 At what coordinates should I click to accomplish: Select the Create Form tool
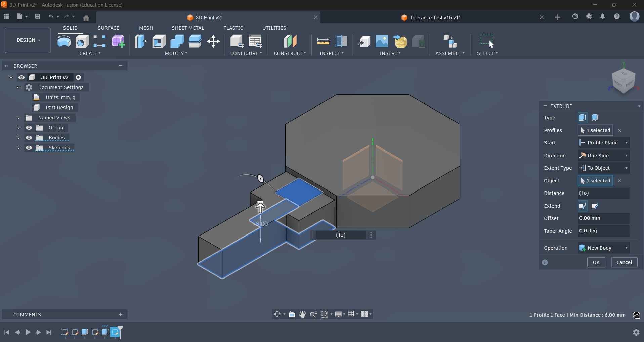(x=118, y=41)
